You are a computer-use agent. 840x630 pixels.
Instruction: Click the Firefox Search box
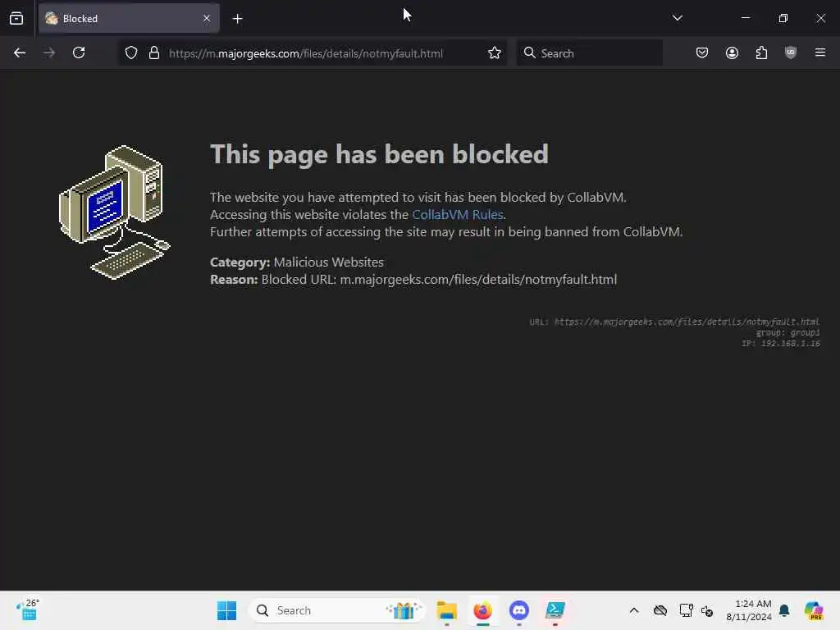click(x=590, y=53)
